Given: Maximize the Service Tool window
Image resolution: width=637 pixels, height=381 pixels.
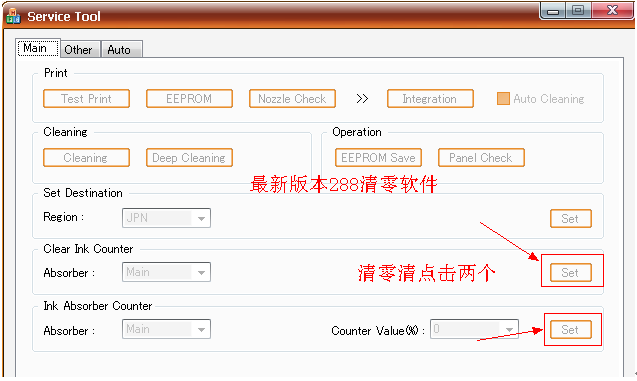Looking at the screenshot, I should [x=578, y=11].
